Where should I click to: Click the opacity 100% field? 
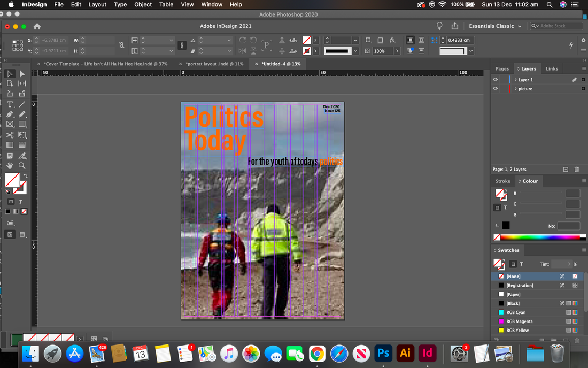tap(382, 51)
